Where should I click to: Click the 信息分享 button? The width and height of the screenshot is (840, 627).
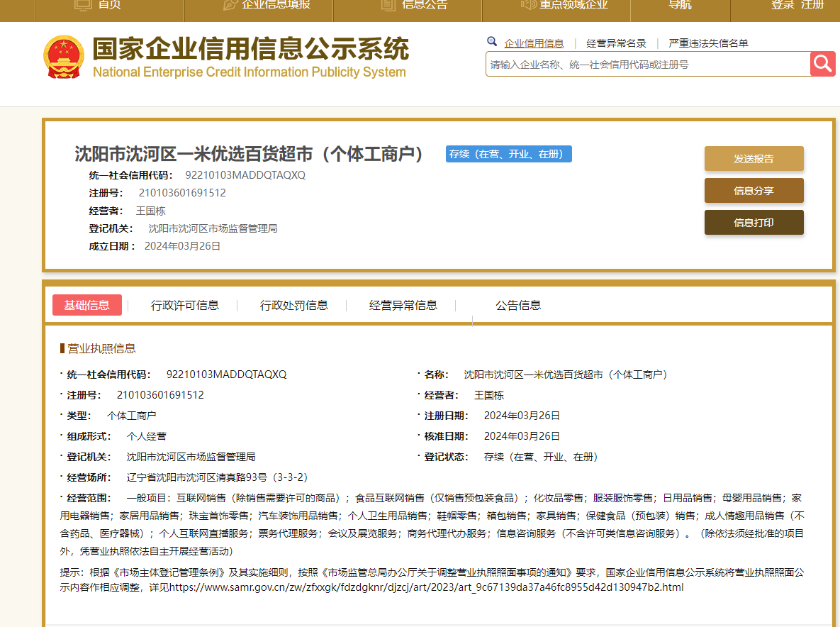[x=754, y=191]
